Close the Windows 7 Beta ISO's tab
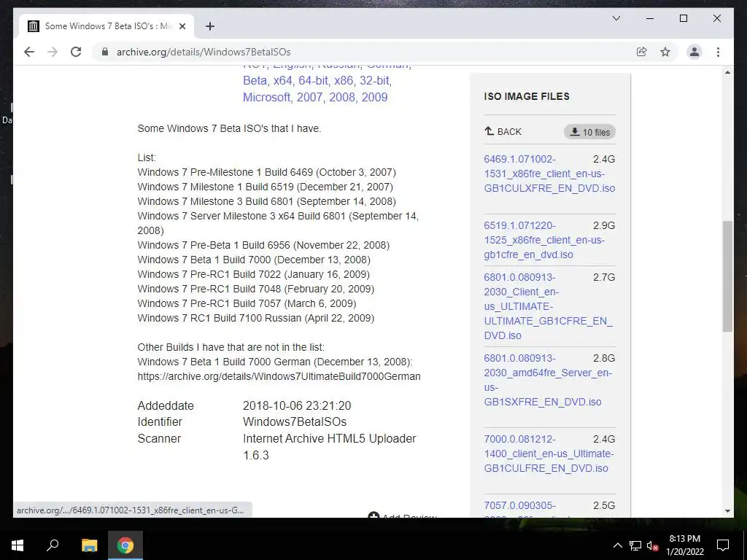This screenshot has width=747, height=560. click(182, 26)
